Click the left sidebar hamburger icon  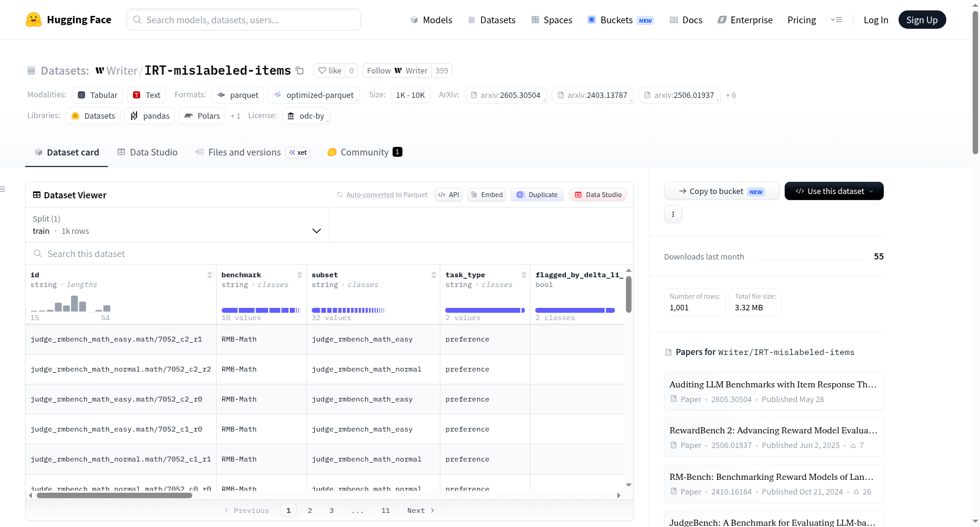point(2,189)
